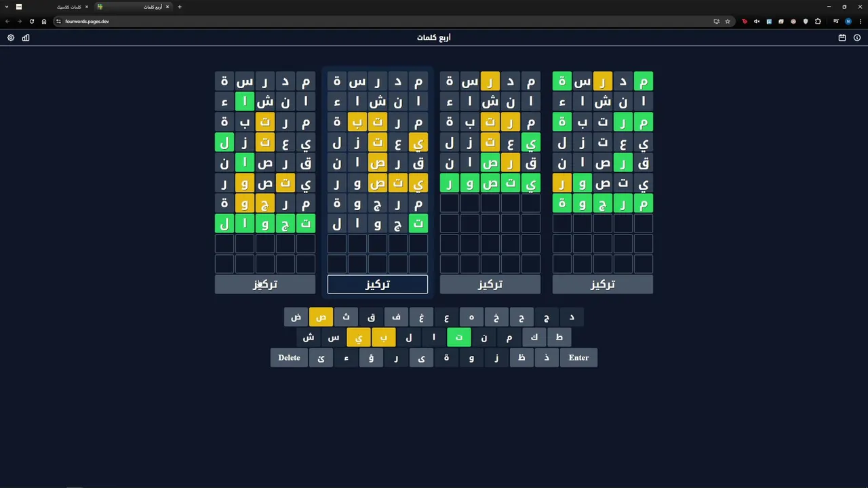Expand the tab search dropdown arrow
Viewport: 868px width, 488px height.
(7, 7)
